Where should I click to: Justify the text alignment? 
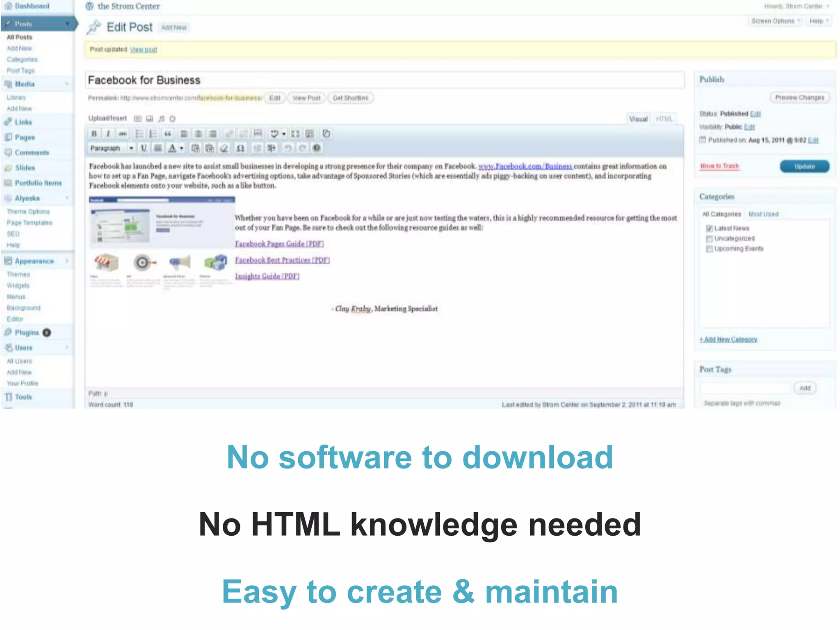pyautogui.click(x=158, y=148)
